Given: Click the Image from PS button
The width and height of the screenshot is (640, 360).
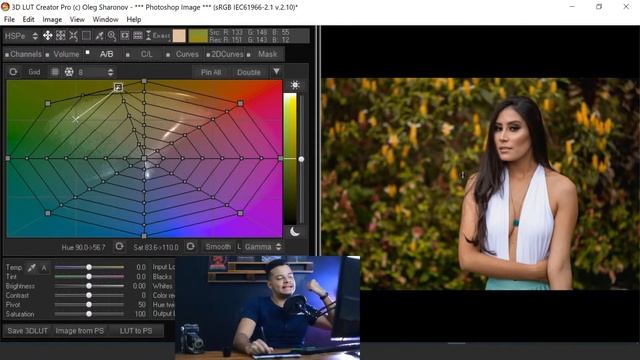Looking at the screenshot, I should pos(80,331).
